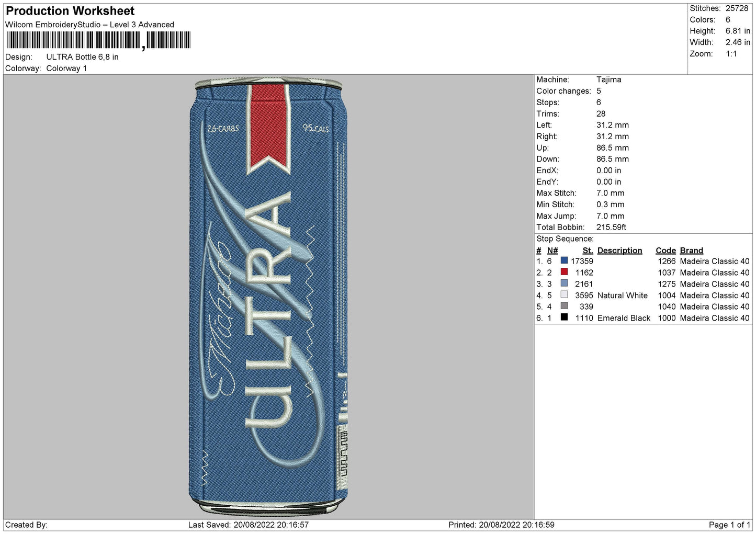Click the red color swatch for thread 1037
Viewport: 756px width, 534px height.
click(x=564, y=272)
